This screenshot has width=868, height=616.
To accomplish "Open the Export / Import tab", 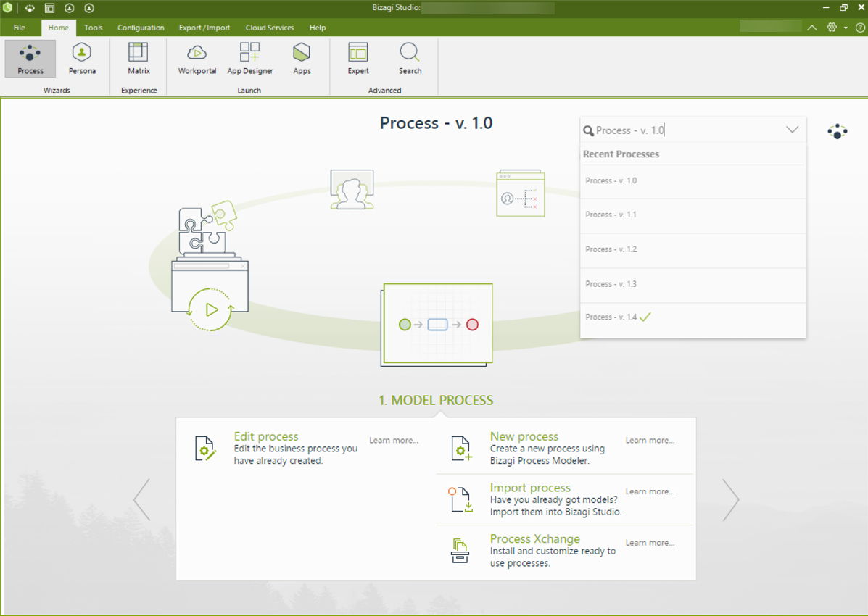I will [x=204, y=28].
